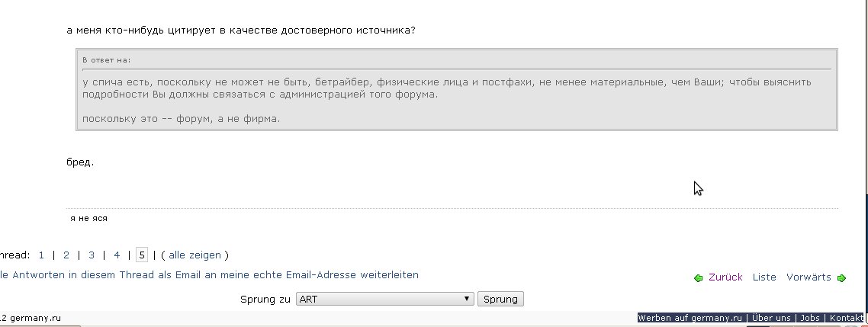Open Werben auf germany.ru link
The width and height of the screenshot is (868, 327).
tap(690, 318)
